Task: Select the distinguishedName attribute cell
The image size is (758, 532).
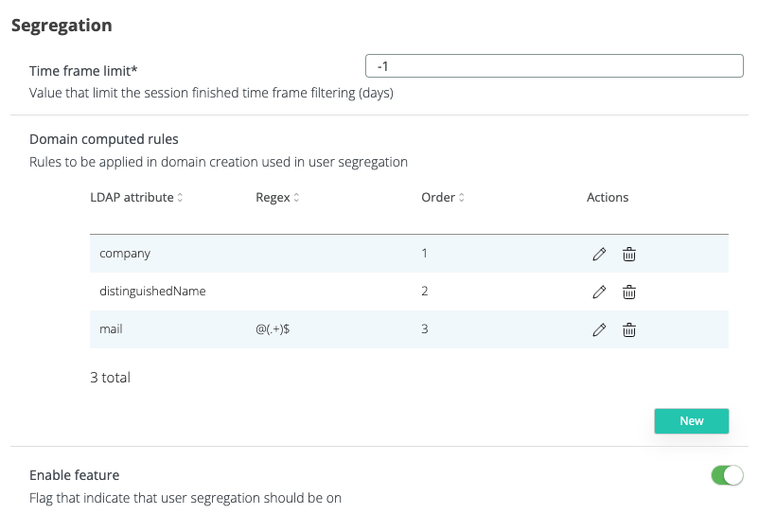Action: (x=152, y=292)
